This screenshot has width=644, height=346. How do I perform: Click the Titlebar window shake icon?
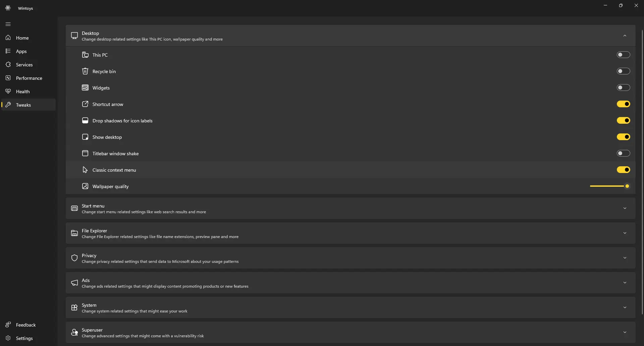coord(85,153)
